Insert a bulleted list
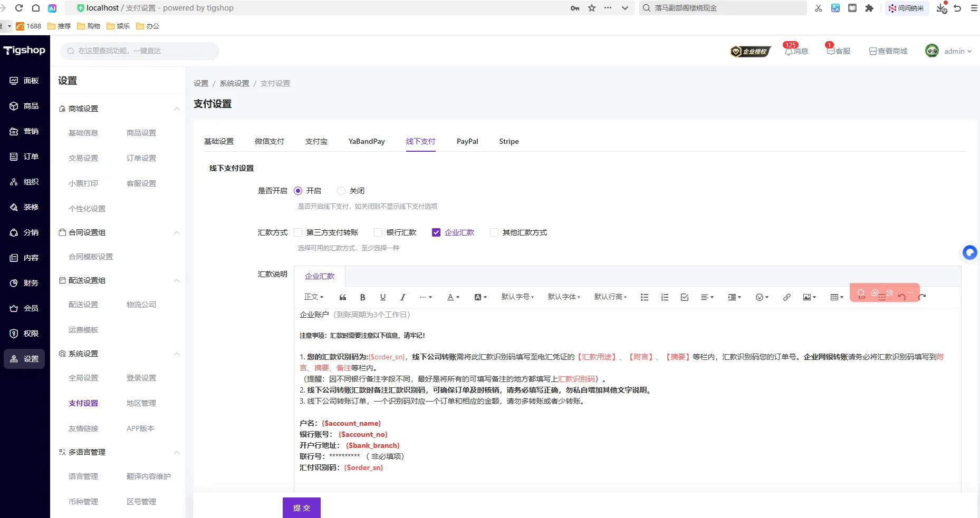 click(644, 297)
